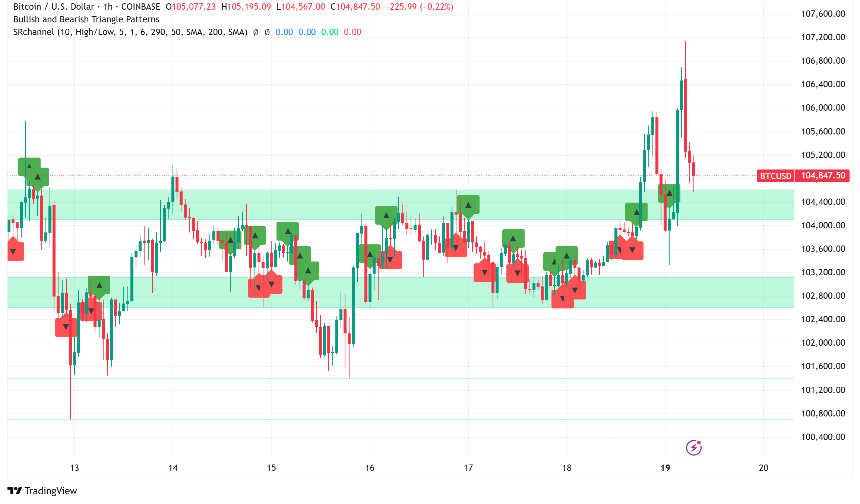Click the change value −225.99 (−0.22%)
Screen dimensions: 860x504
(419, 7)
